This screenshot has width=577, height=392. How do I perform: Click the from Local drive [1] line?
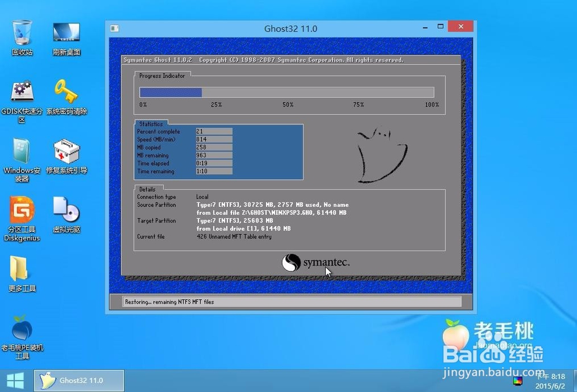(x=243, y=229)
